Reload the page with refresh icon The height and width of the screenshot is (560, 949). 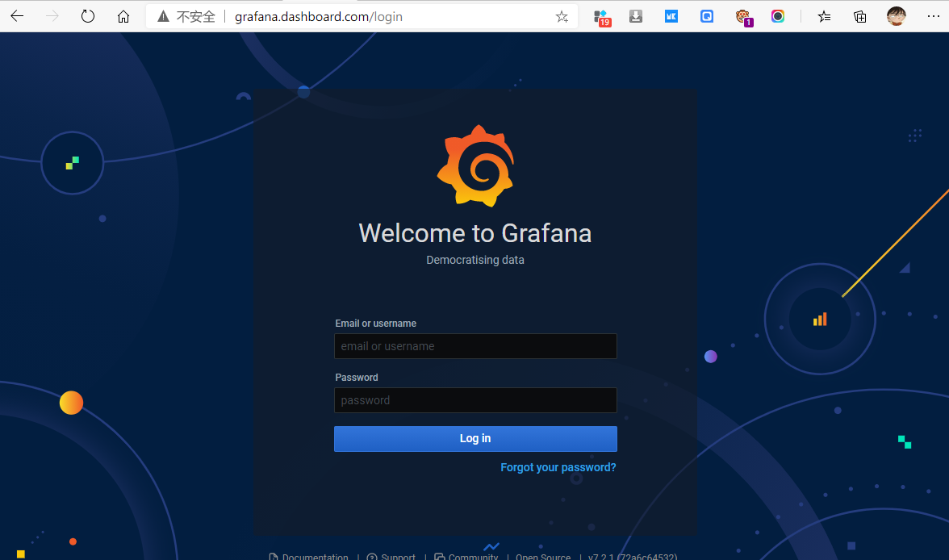click(88, 16)
